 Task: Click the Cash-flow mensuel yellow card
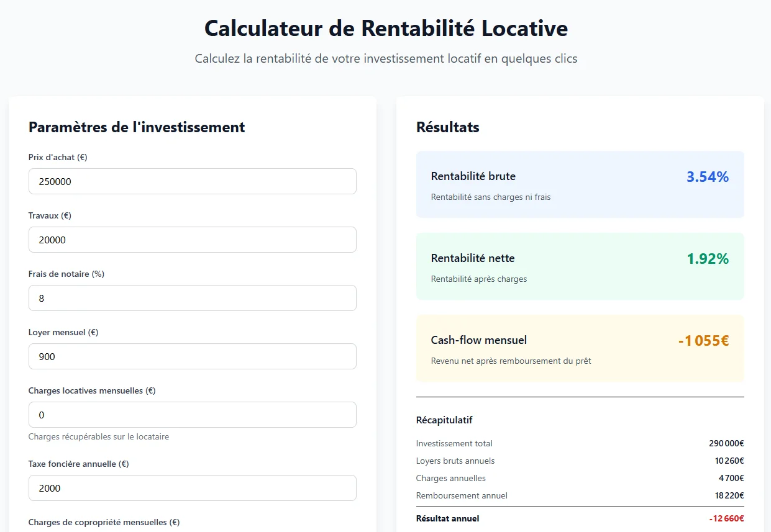point(580,348)
